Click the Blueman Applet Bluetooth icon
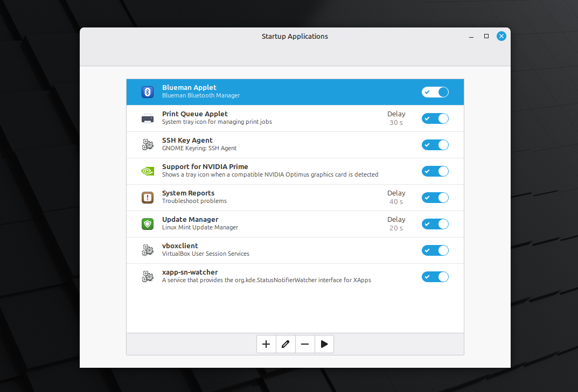The height and width of the screenshot is (392, 578). pyautogui.click(x=147, y=92)
